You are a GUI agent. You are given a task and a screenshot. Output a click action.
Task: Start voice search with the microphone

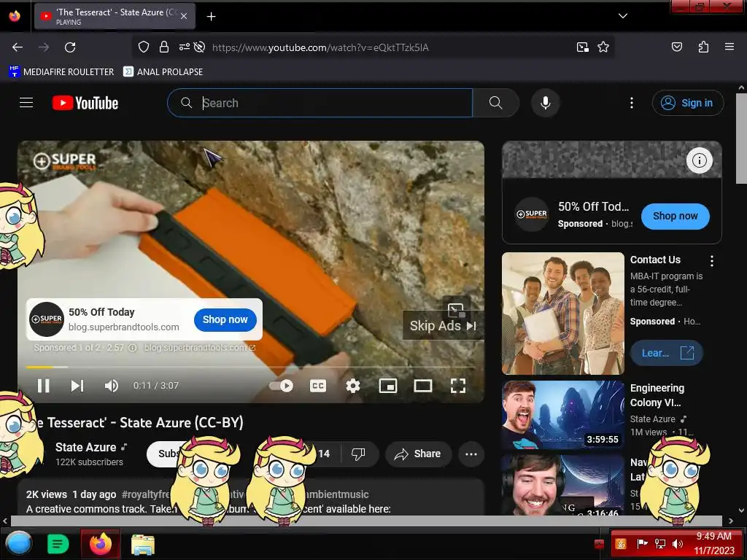point(546,103)
